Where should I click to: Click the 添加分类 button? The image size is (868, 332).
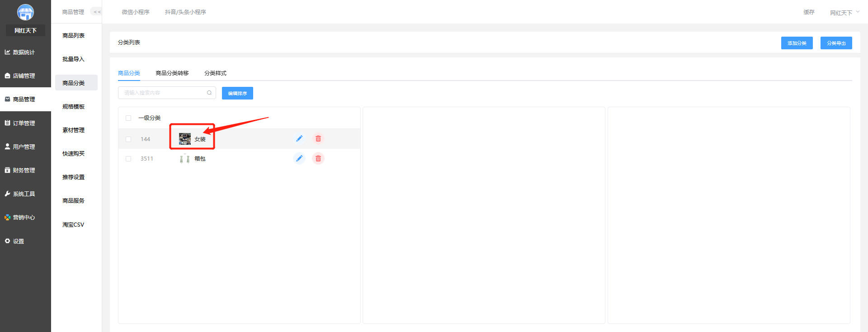[797, 43]
